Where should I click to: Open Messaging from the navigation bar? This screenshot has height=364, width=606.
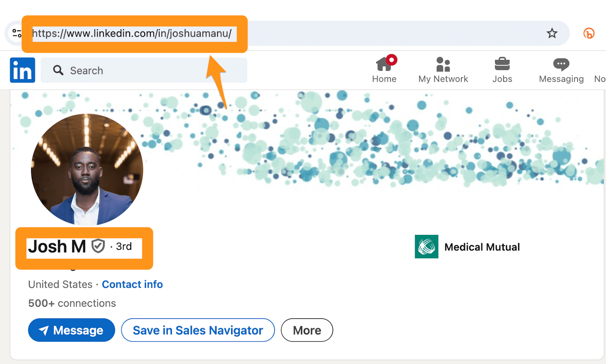coord(561,70)
